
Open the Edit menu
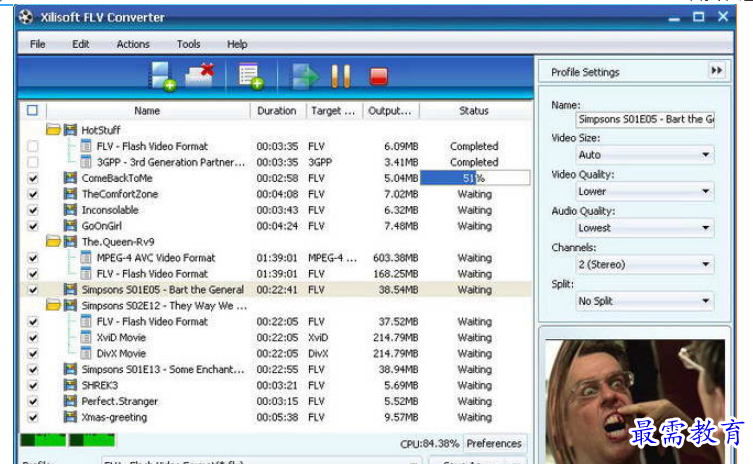(81, 44)
